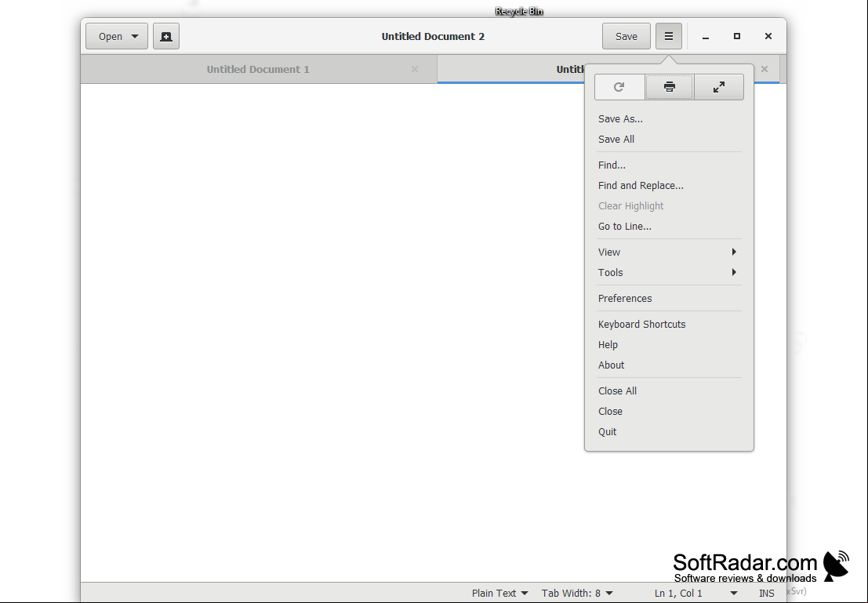Open the Plain Text language dropdown
The height and width of the screenshot is (603, 868).
tap(500, 593)
